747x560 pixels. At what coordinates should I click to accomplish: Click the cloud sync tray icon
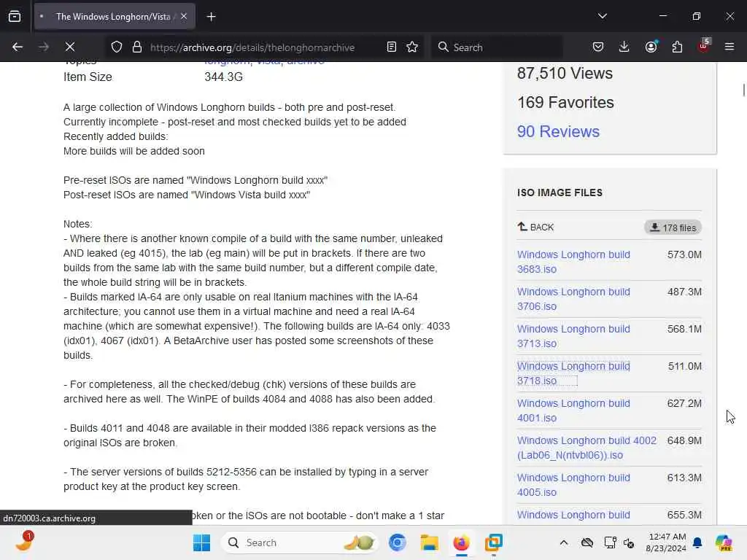(x=587, y=542)
